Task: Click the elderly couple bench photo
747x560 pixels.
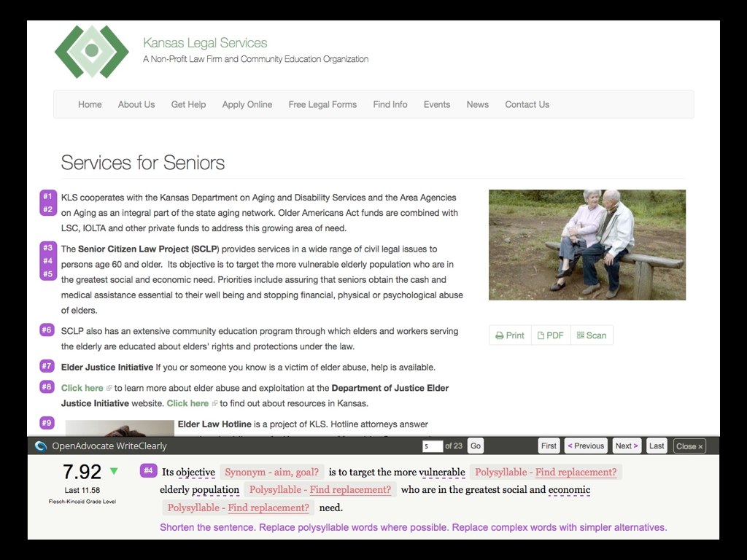Action: click(x=587, y=245)
